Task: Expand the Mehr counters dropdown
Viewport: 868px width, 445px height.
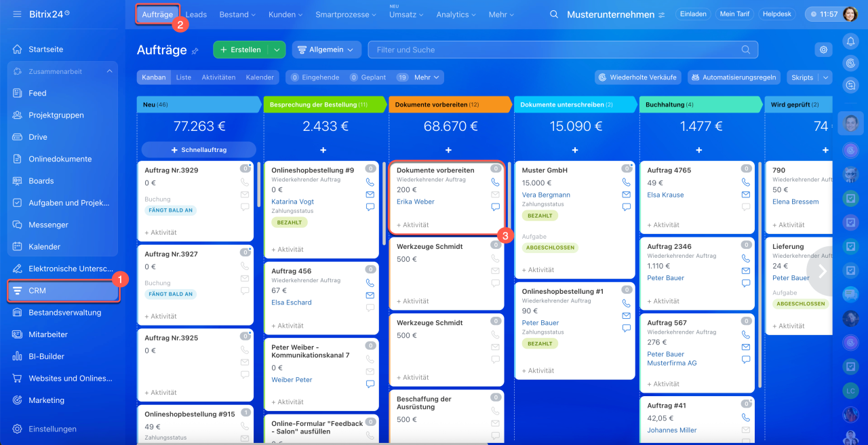Action: (427, 77)
